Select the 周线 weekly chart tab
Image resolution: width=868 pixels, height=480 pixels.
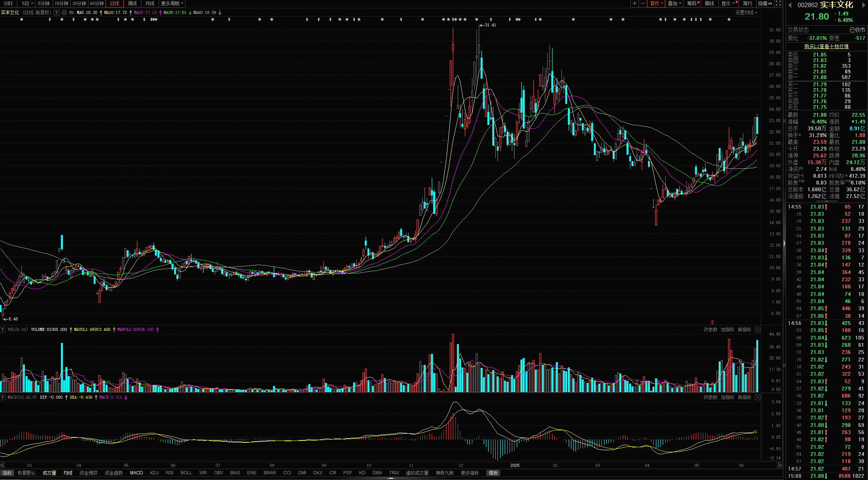pyautogui.click(x=132, y=3)
